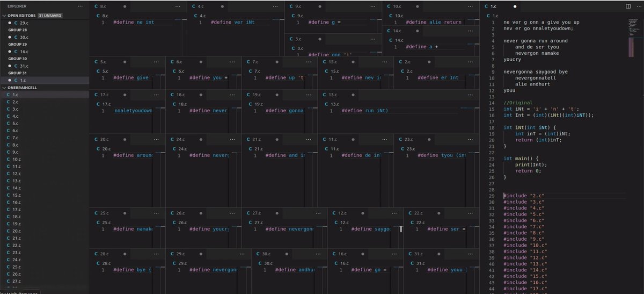This screenshot has height=294, width=644.
Task: Open more actions for the 5.c editor group
Action: [x=156, y=62]
